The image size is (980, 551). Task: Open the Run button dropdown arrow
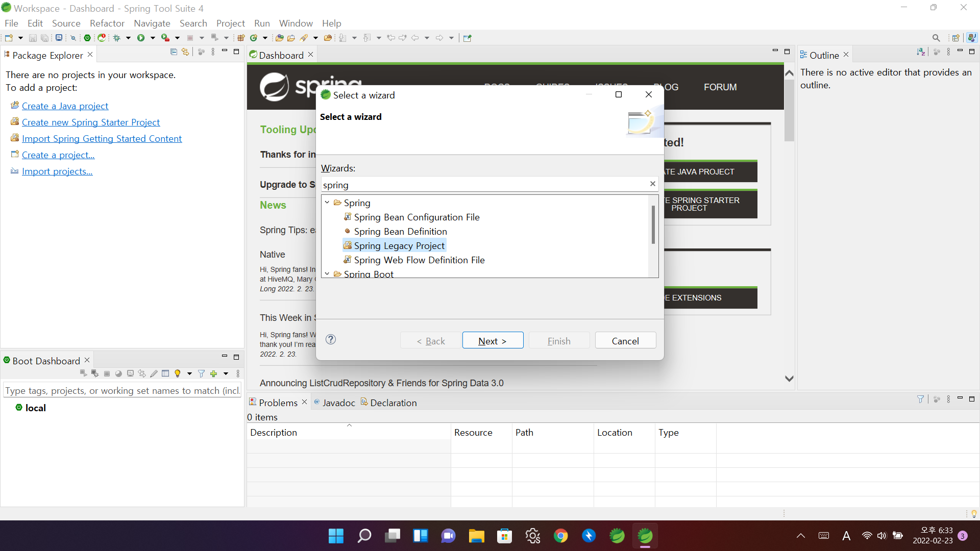(x=153, y=38)
